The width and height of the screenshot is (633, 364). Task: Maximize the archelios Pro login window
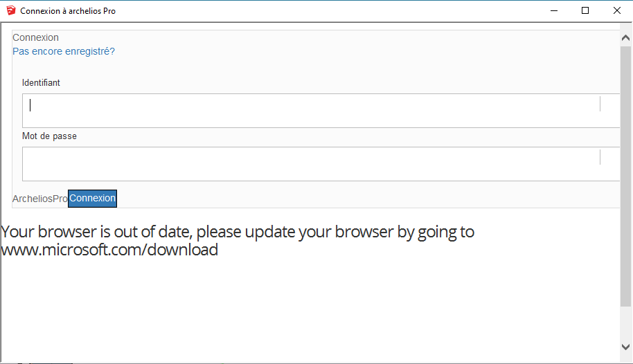click(585, 11)
